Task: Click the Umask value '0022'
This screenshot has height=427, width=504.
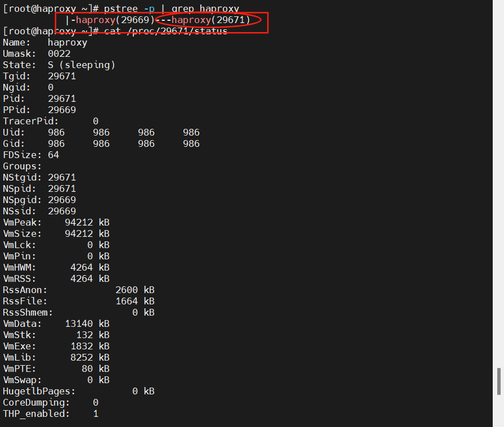Action: point(59,53)
